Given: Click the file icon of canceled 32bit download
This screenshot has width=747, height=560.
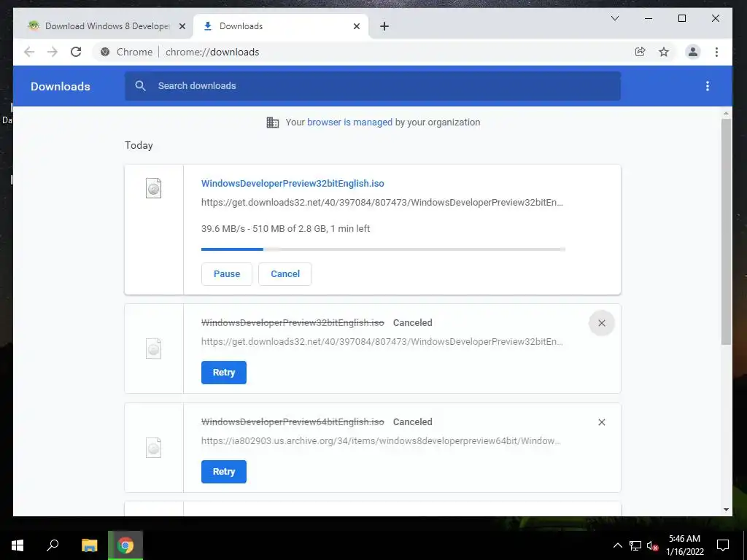Looking at the screenshot, I should pyautogui.click(x=153, y=349).
